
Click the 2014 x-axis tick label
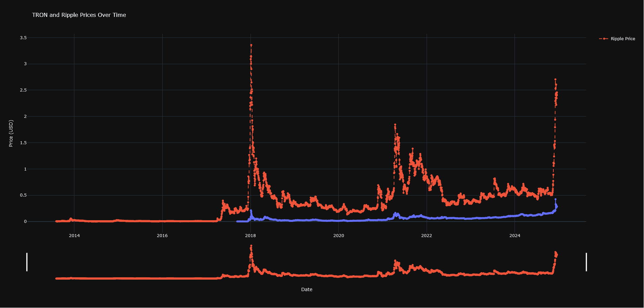coord(74,235)
